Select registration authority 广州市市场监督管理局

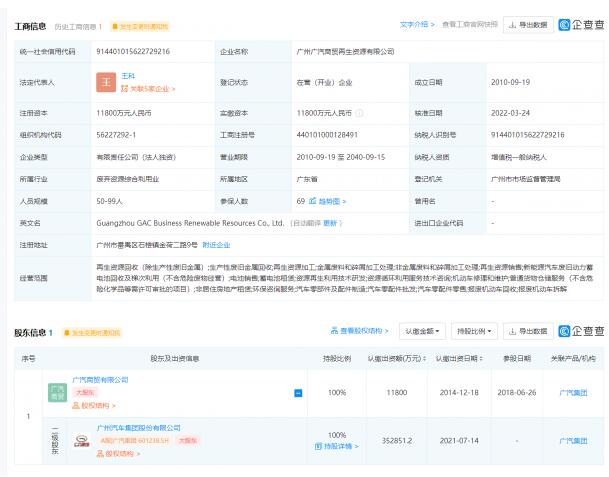pyautogui.click(x=525, y=179)
